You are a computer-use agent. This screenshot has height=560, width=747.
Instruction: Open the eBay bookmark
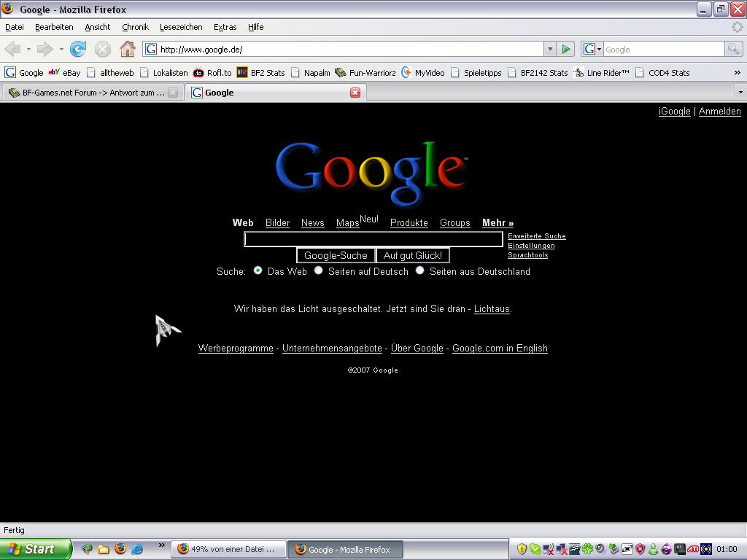(64, 73)
